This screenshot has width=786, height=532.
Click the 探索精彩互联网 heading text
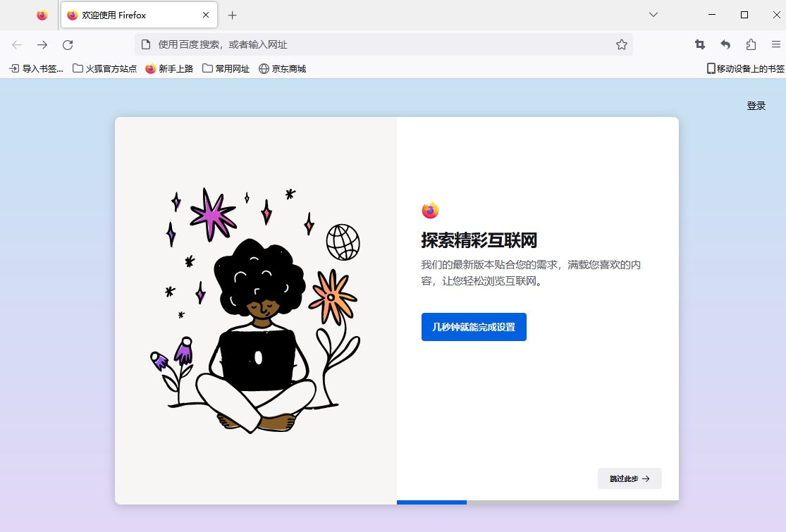tap(479, 240)
